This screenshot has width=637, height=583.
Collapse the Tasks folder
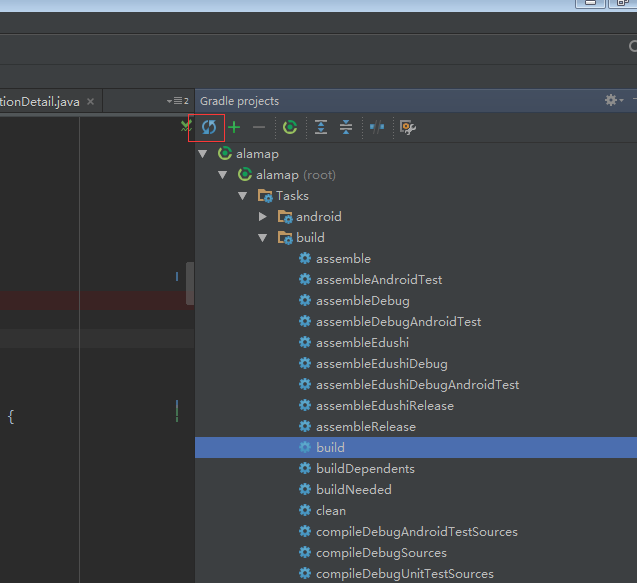coord(243,196)
